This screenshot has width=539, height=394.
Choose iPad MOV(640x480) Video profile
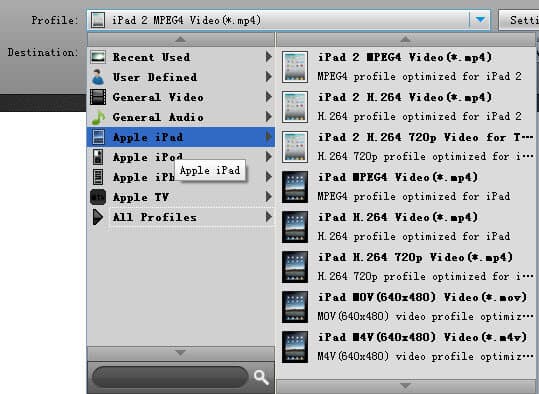point(407,307)
